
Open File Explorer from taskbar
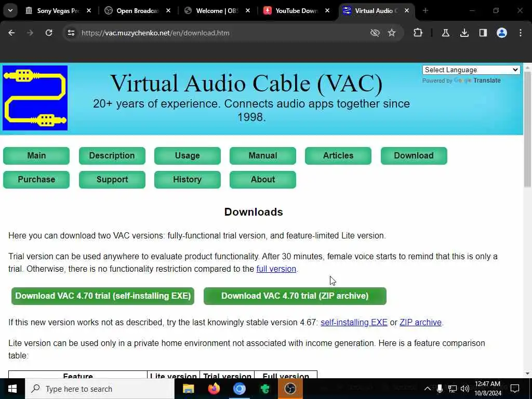tap(188, 389)
